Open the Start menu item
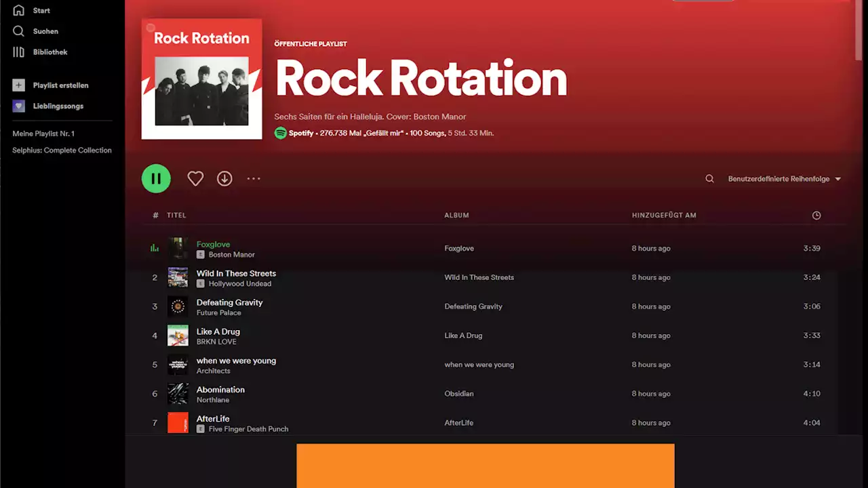 coord(41,11)
